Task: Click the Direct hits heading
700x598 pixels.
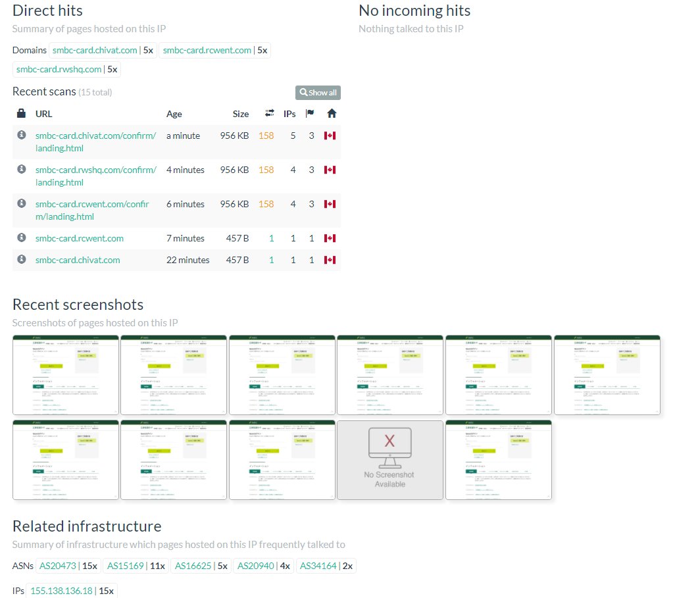Action: [47, 11]
